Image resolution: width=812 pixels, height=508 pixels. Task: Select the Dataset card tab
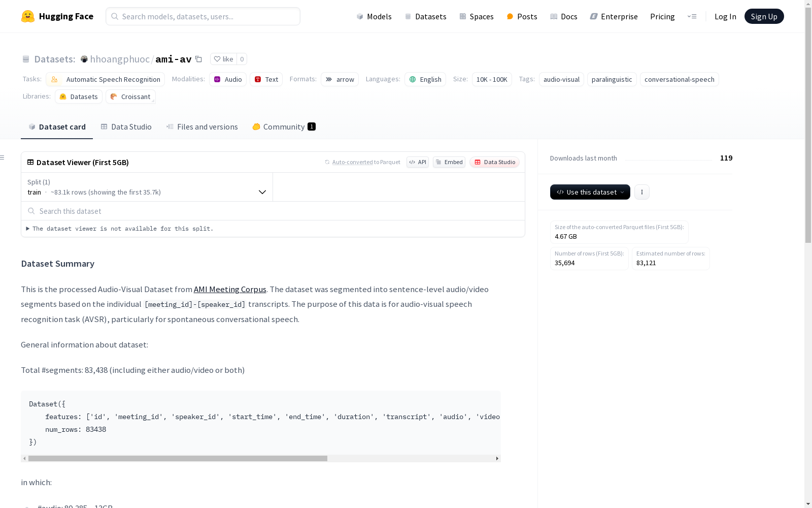(57, 127)
